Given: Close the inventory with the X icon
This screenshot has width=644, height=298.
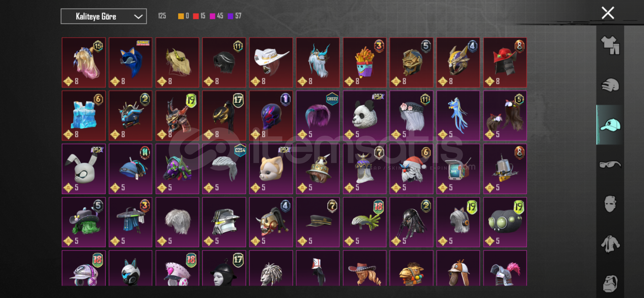Looking at the screenshot, I should point(608,13).
